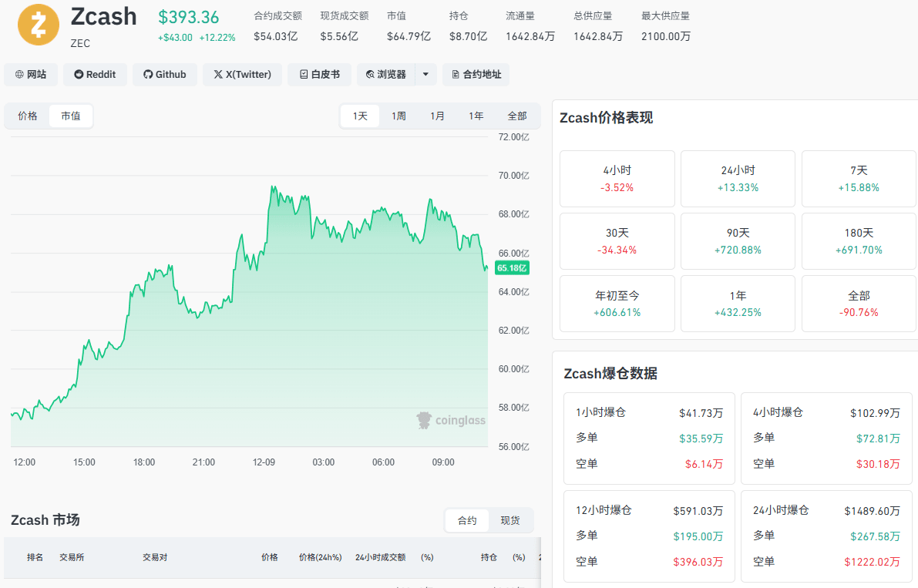Select the 1天 chart range
This screenshot has height=588, width=918.
[x=360, y=116]
